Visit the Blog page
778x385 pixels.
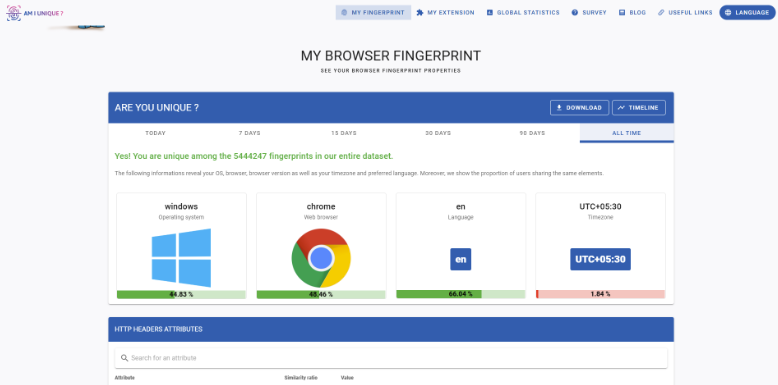pyautogui.click(x=632, y=12)
